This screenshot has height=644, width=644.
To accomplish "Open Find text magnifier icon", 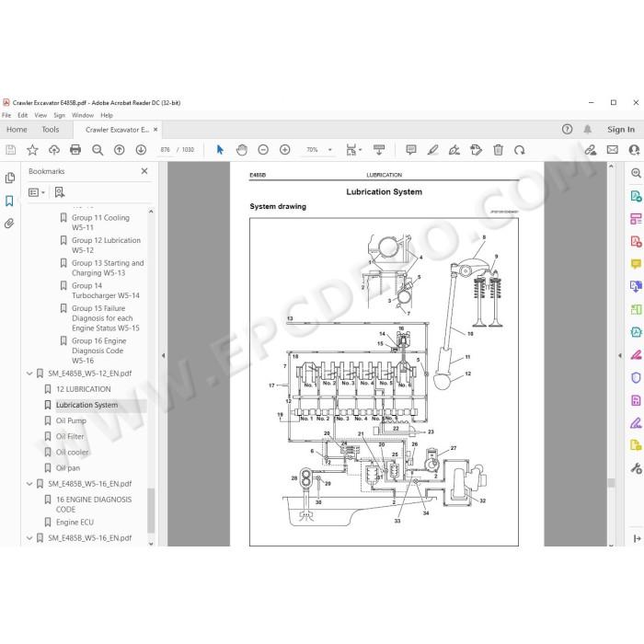I will pos(98,150).
